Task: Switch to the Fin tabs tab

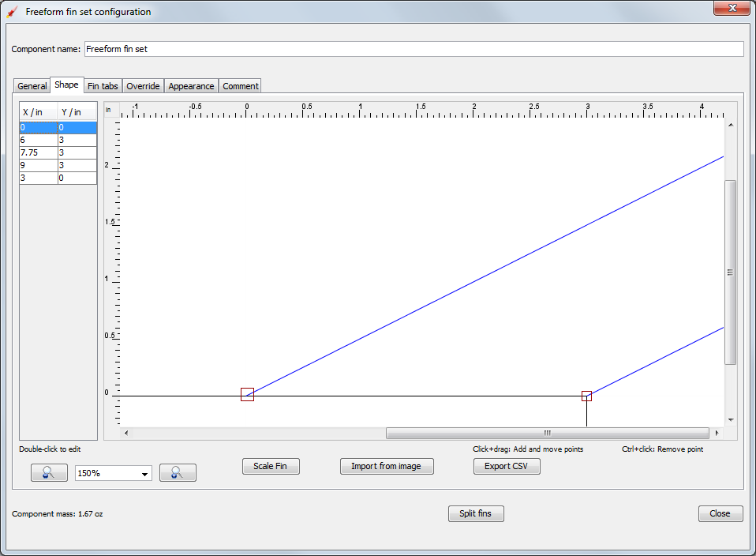Action: (x=102, y=85)
